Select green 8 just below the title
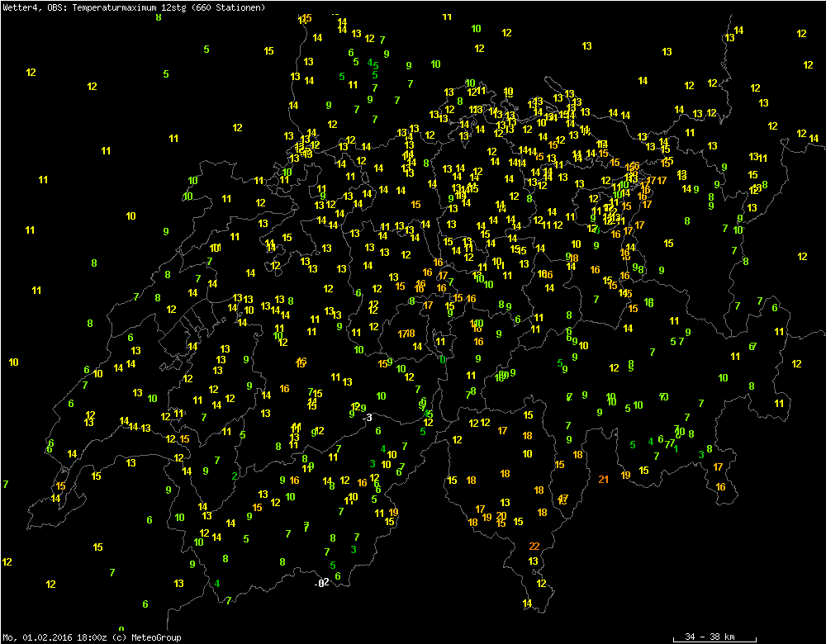Screen dimensions: 826x644 click(159, 17)
